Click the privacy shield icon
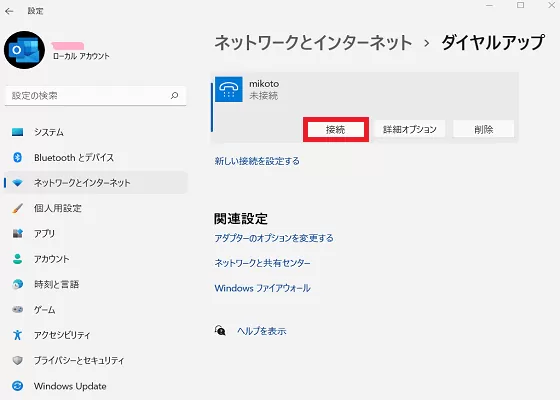 coord(18,360)
